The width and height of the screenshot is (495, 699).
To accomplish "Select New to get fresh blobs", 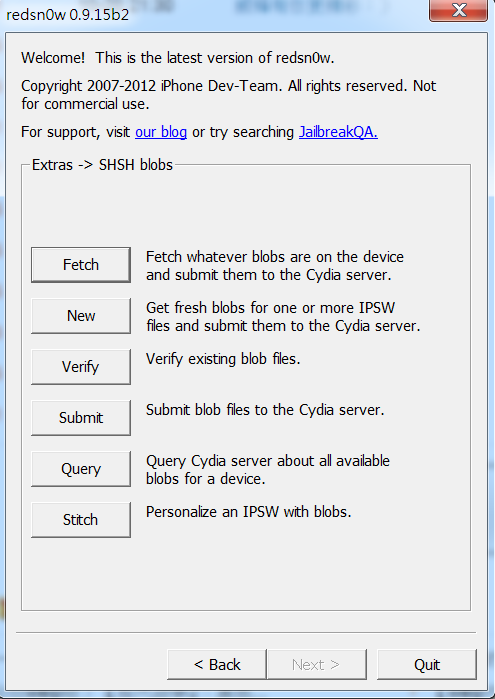I will (81, 316).
